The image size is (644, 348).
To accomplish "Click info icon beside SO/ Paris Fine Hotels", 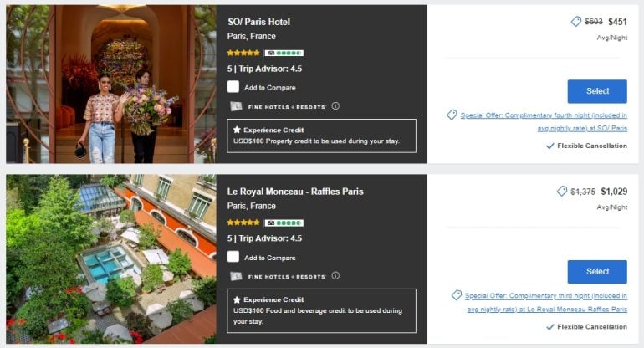I will (x=335, y=106).
